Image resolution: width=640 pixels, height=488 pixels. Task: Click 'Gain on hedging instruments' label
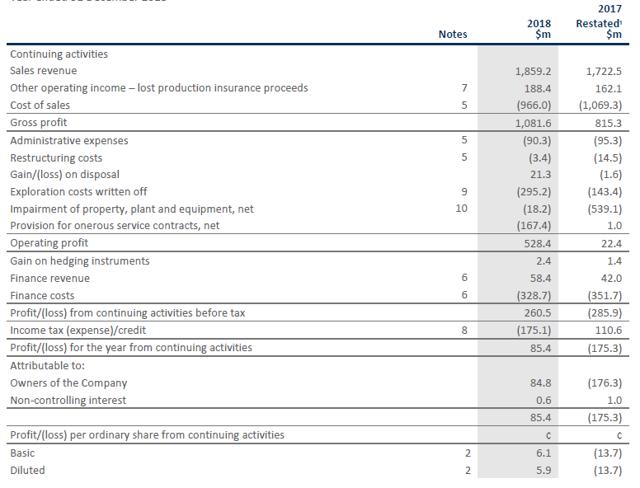pyautogui.click(x=80, y=261)
